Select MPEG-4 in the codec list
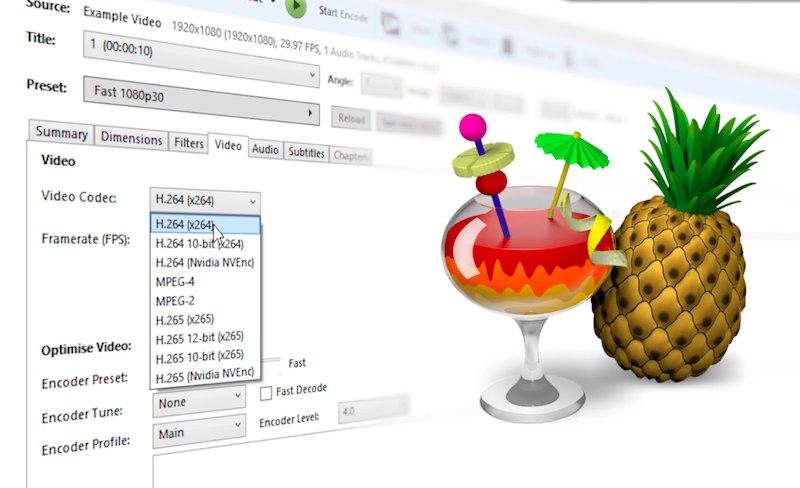Screen dimensions: 800x488 coord(176,282)
